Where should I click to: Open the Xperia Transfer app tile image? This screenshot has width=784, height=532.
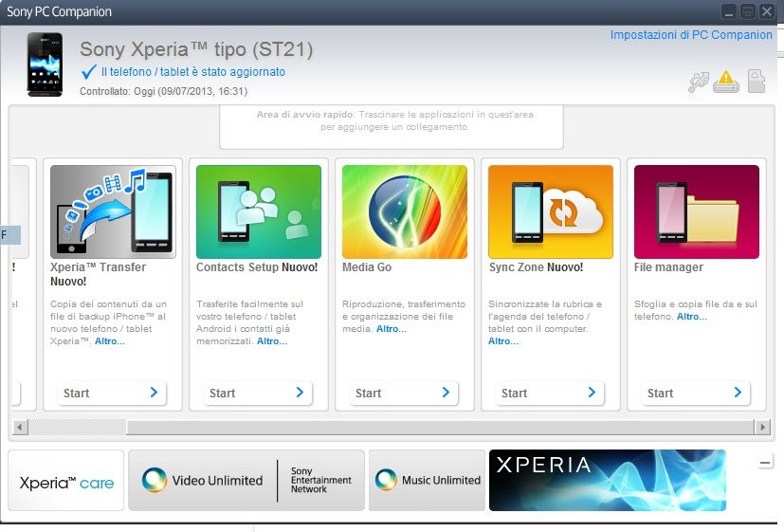pos(113,211)
